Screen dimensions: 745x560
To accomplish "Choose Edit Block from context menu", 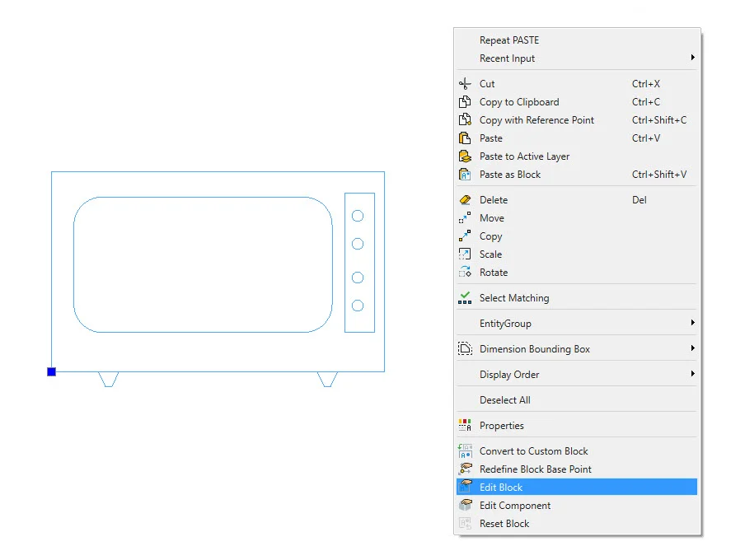I will coord(501,488).
